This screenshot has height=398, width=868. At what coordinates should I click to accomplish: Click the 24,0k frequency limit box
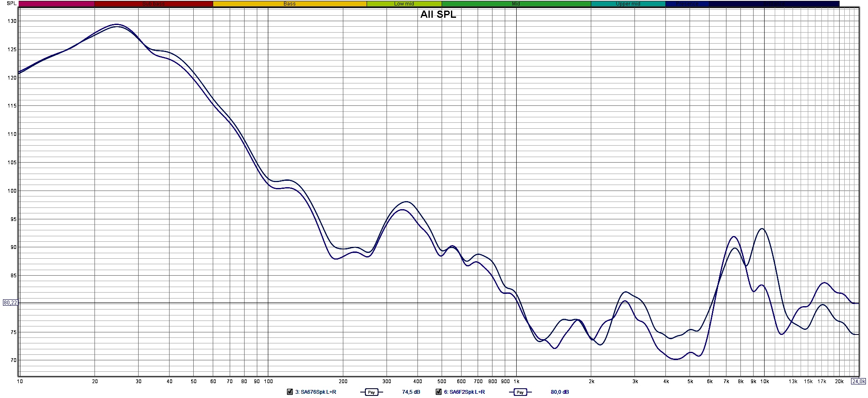click(x=858, y=381)
